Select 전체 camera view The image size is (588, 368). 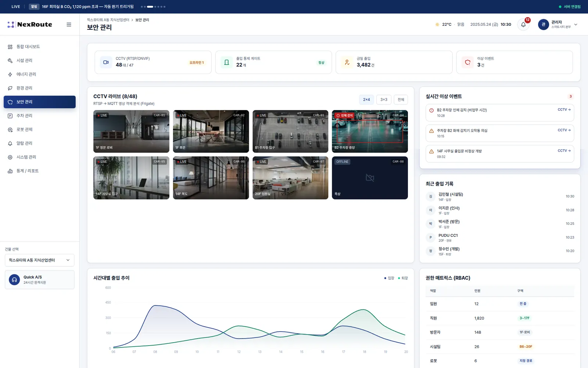coord(401,100)
